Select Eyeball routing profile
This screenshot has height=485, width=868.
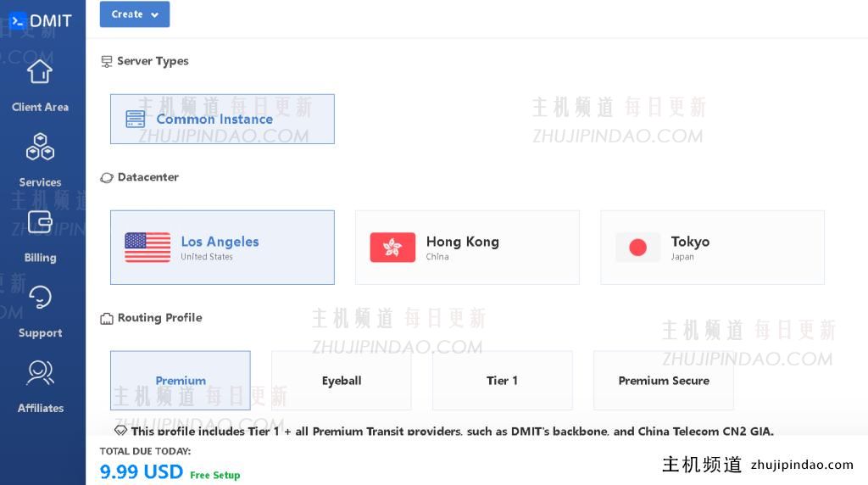[x=342, y=381]
